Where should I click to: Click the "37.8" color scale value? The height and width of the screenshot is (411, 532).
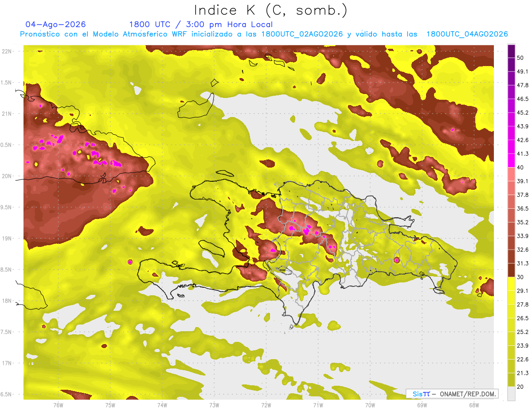(523, 195)
